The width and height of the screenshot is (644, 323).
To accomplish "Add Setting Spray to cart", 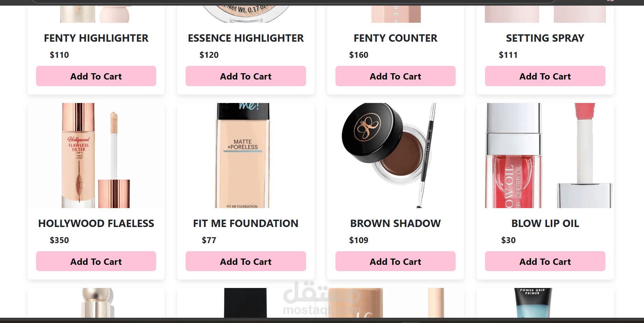I will click(x=545, y=76).
